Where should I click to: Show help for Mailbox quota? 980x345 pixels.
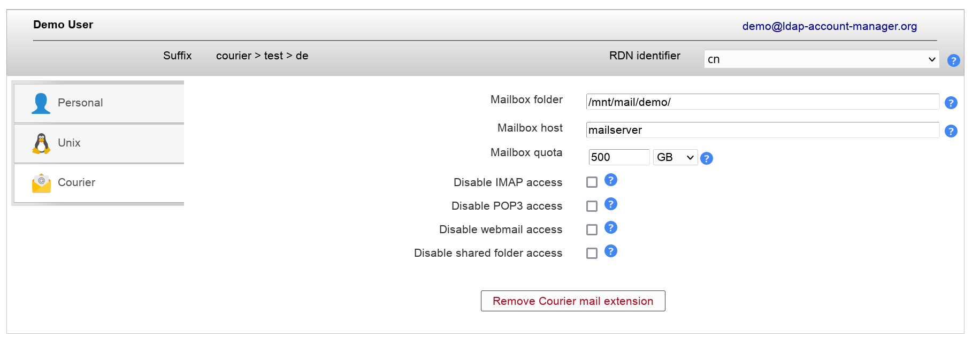tap(706, 158)
